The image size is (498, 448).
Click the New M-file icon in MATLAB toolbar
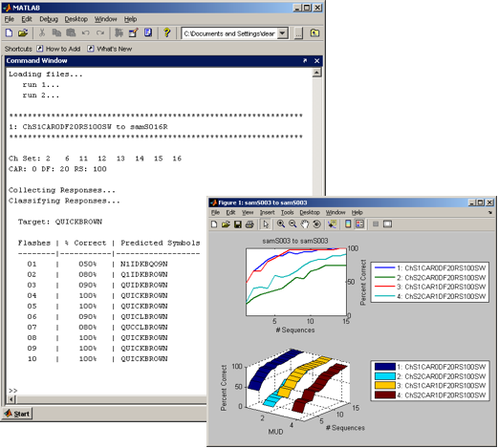click(9, 32)
